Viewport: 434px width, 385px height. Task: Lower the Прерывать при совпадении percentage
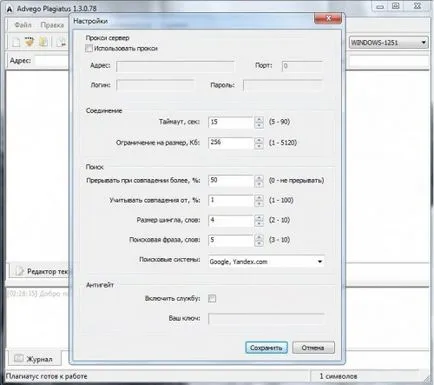click(x=259, y=184)
